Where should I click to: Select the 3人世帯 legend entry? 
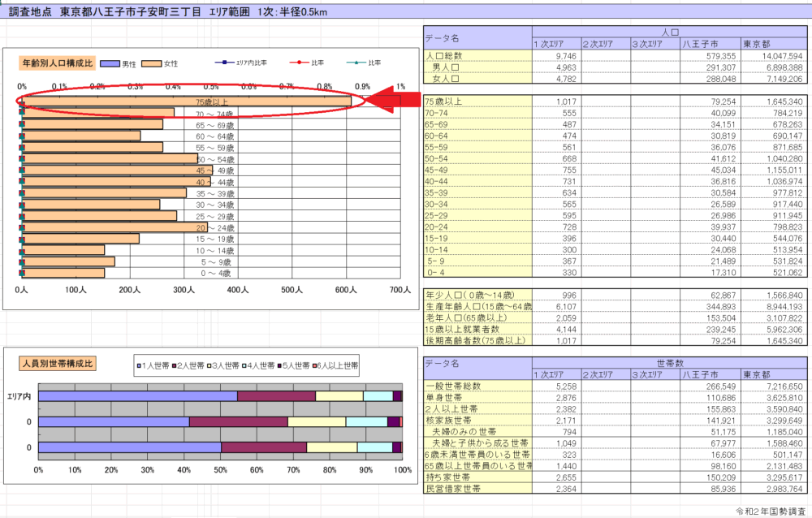click(x=227, y=365)
